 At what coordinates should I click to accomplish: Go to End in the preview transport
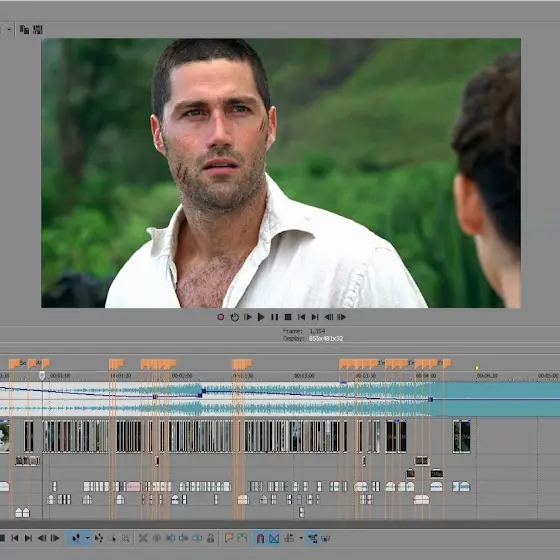[x=315, y=317]
